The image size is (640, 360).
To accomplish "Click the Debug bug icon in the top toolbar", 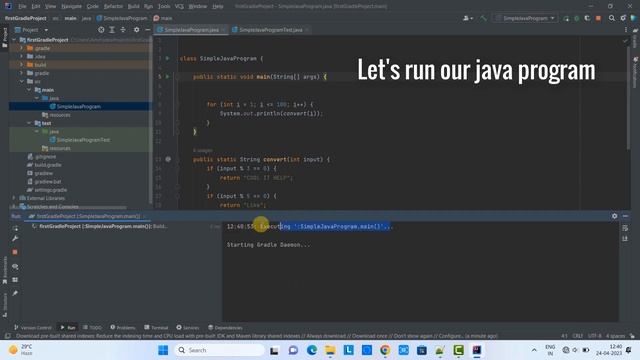I will click(x=577, y=18).
